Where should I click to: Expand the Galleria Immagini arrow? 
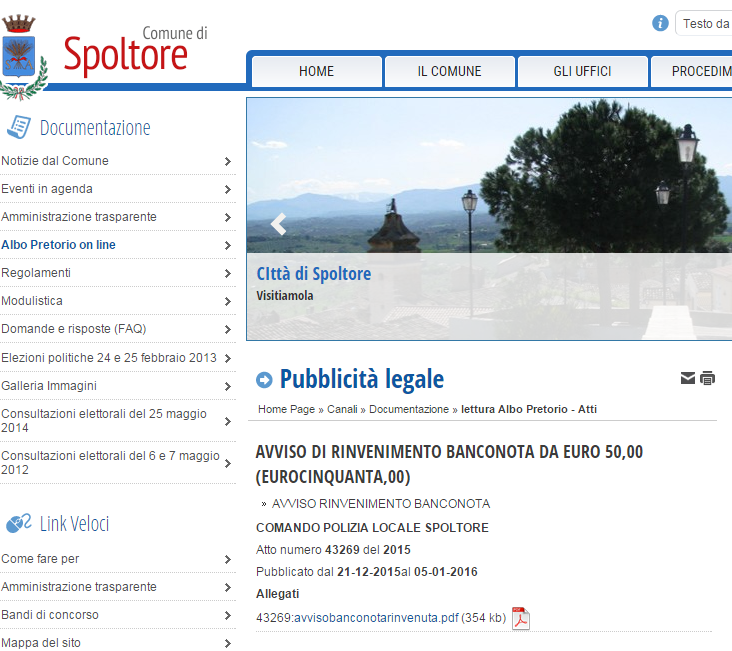[228, 385]
